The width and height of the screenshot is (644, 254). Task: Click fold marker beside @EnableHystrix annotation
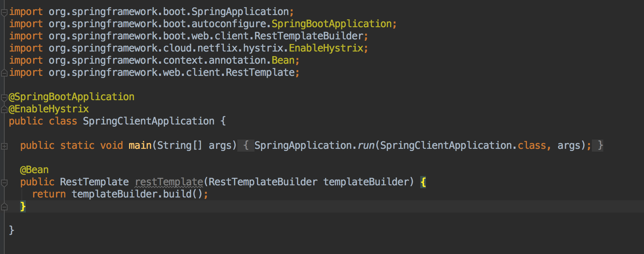tap(4, 109)
